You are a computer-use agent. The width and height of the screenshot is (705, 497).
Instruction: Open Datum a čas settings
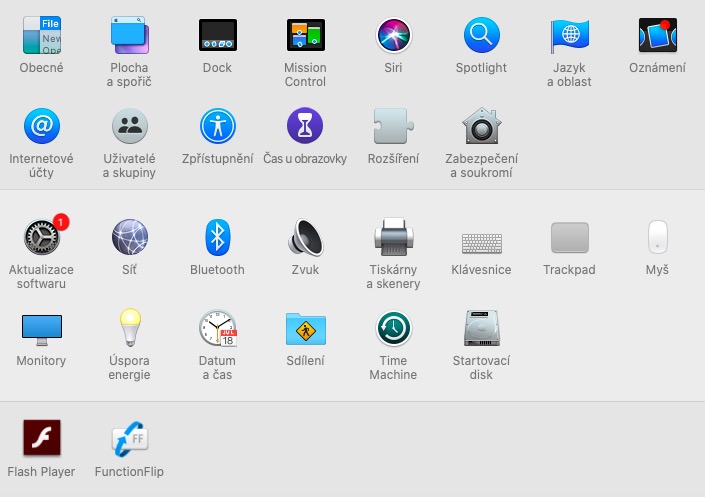click(x=218, y=328)
